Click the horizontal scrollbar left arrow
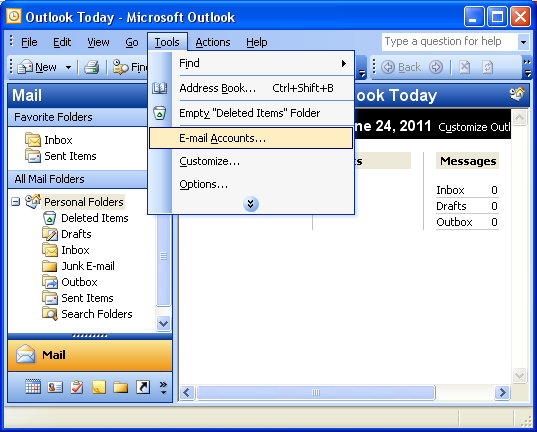Image resolution: width=537 pixels, height=432 pixels. click(x=187, y=392)
